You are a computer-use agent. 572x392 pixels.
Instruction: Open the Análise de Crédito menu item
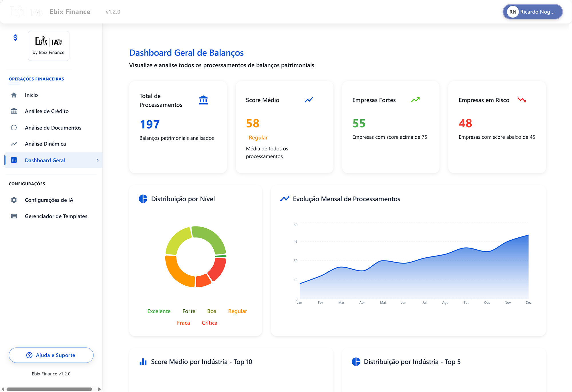click(x=47, y=111)
